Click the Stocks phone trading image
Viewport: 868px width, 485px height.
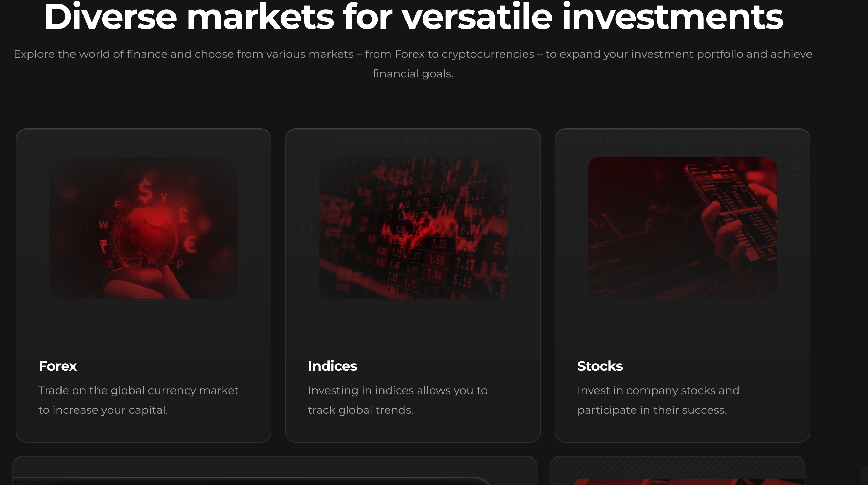click(x=682, y=228)
